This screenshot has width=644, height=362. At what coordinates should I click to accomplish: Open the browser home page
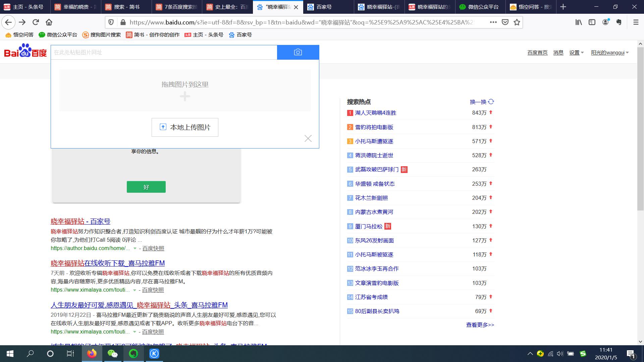(x=49, y=22)
